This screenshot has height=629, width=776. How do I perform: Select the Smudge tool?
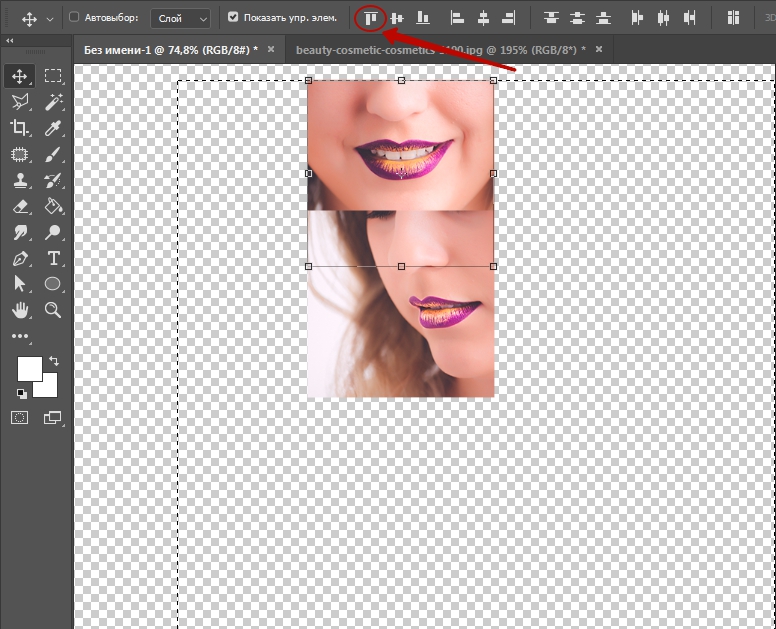(x=19, y=232)
